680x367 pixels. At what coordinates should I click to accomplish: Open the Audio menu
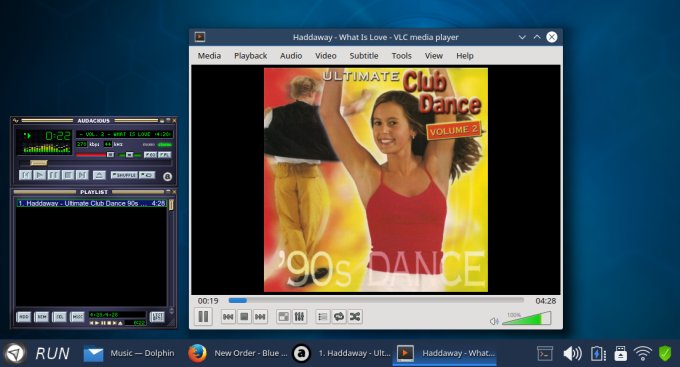tap(291, 56)
